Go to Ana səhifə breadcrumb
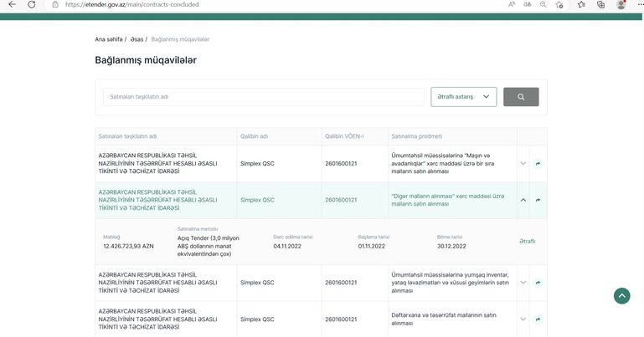 tap(109, 39)
